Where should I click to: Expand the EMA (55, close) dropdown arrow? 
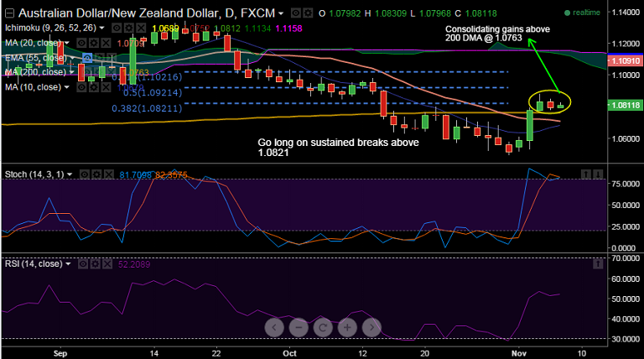pos(72,58)
